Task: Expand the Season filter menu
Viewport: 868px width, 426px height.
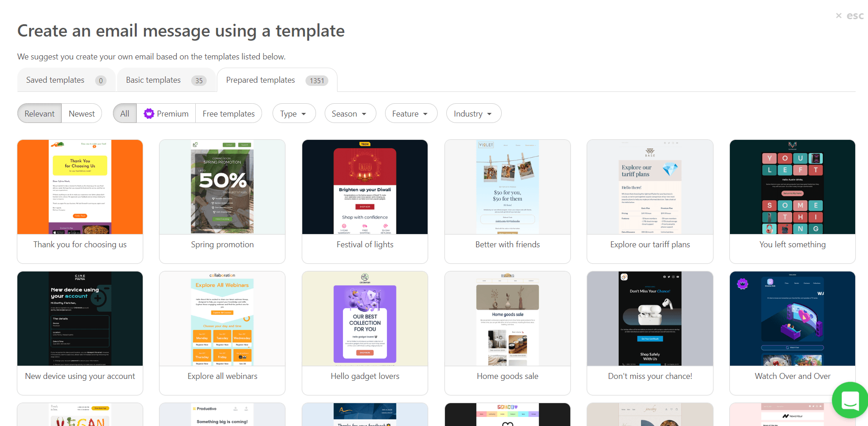Action: coord(350,113)
